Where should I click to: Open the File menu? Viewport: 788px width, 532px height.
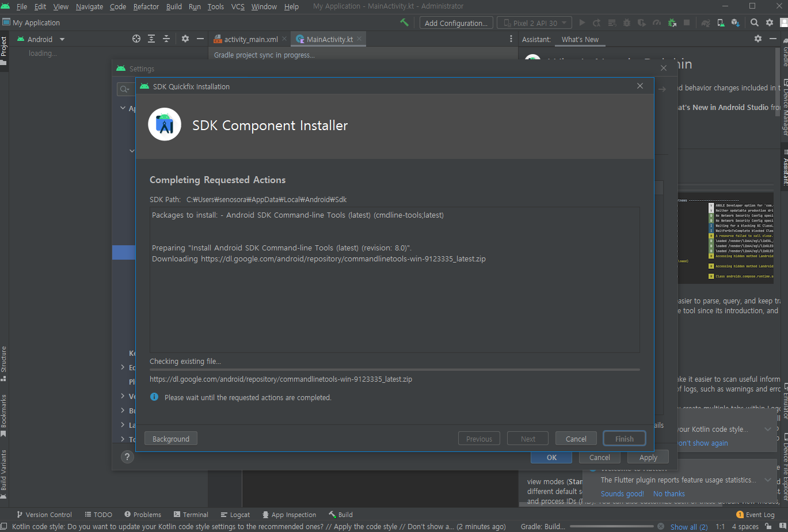click(22, 6)
